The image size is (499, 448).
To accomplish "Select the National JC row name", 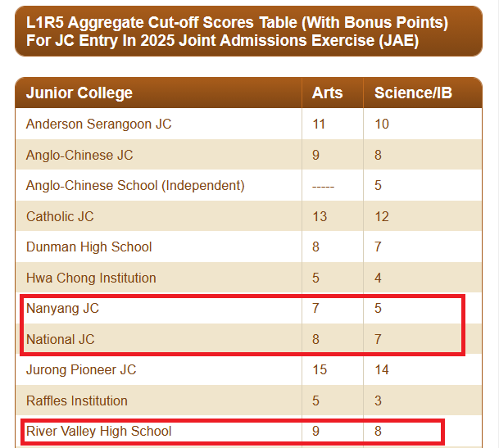I will 61,339.
